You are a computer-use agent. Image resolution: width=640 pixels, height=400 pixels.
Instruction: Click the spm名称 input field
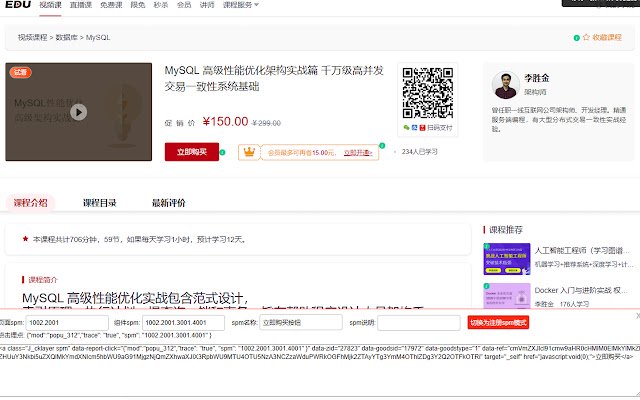[x=301, y=323]
